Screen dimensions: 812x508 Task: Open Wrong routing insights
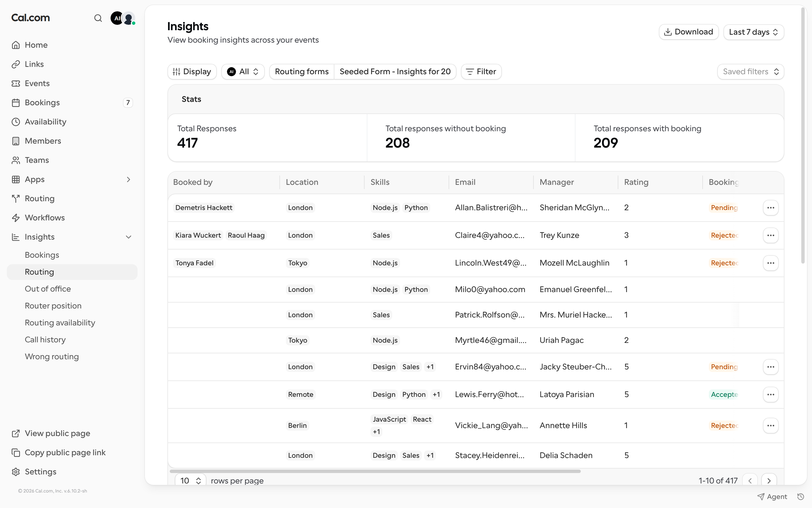tap(72, 356)
